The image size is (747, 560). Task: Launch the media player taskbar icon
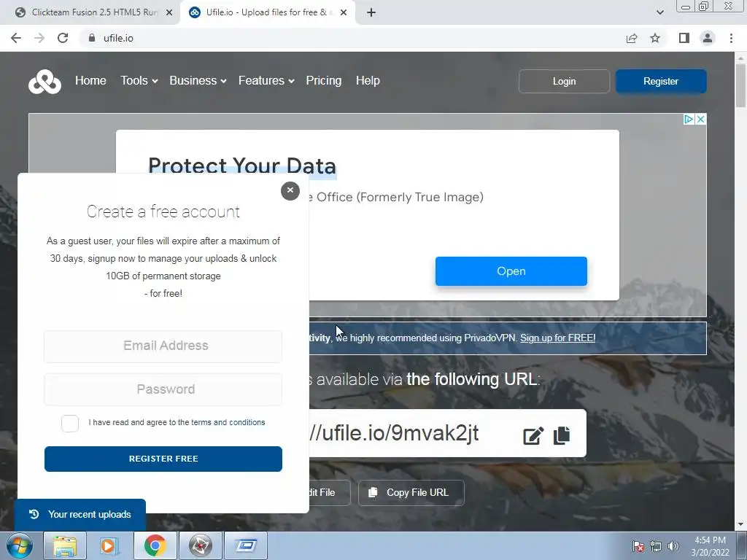(109, 545)
